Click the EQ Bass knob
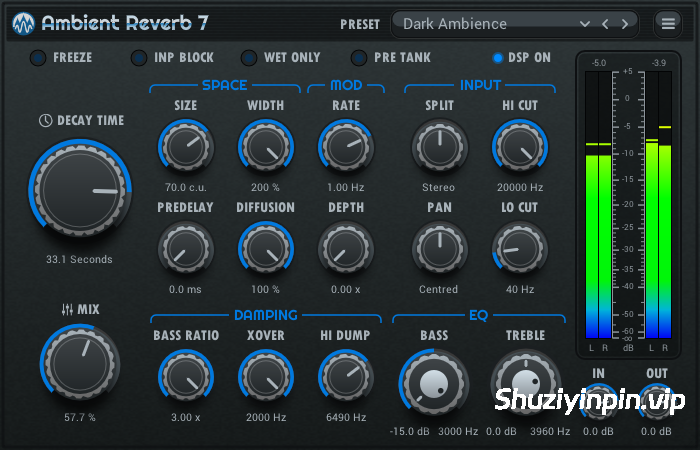This screenshot has width=700, height=450. pyautogui.click(x=433, y=383)
